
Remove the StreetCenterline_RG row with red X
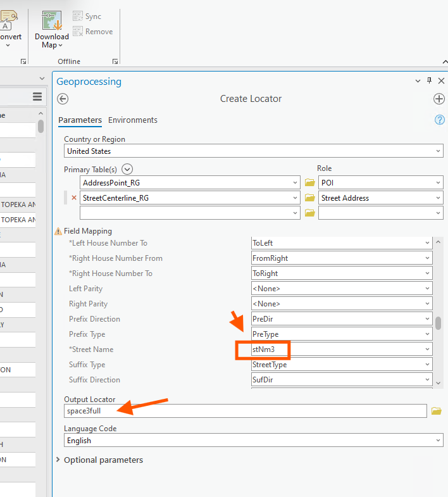click(74, 198)
